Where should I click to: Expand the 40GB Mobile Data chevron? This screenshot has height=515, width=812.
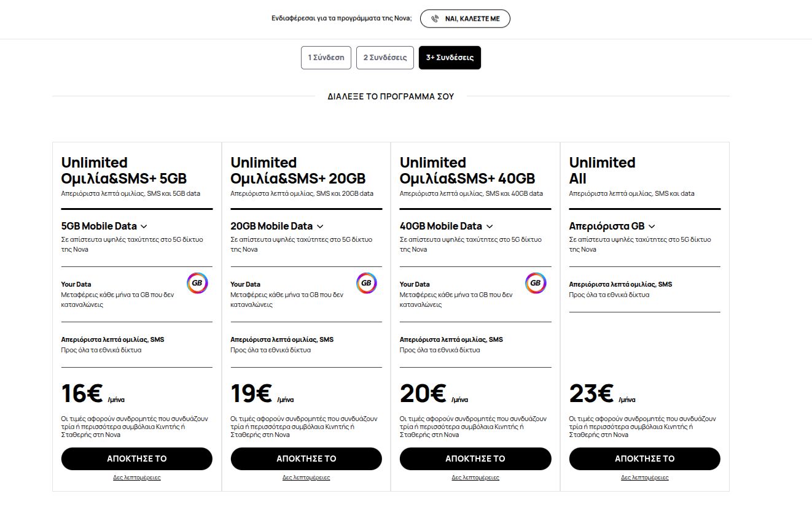pyautogui.click(x=490, y=227)
